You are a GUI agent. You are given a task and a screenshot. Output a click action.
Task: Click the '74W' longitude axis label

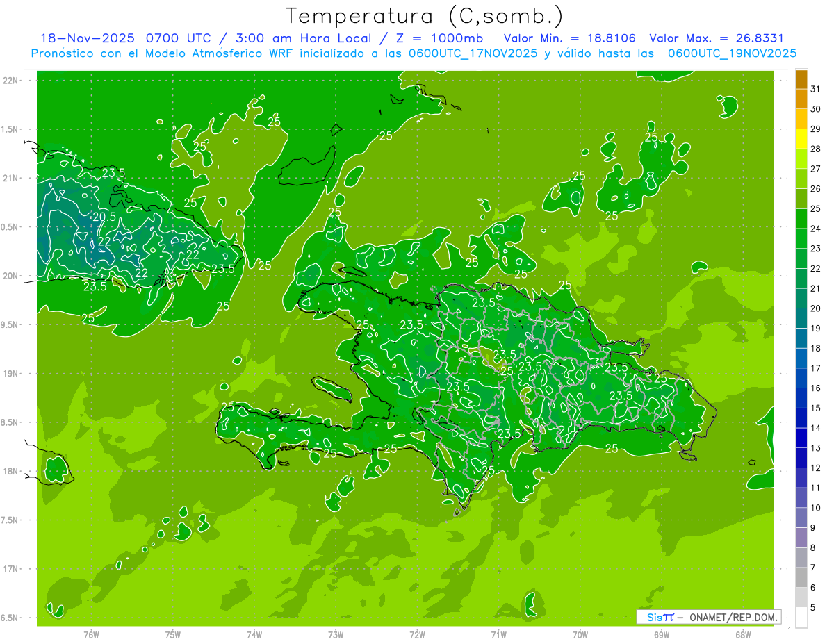click(x=254, y=635)
